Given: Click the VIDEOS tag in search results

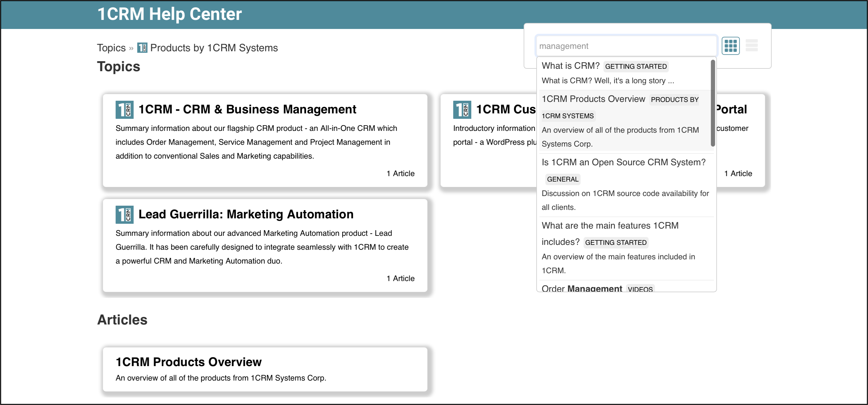Looking at the screenshot, I should [x=640, y=289].
